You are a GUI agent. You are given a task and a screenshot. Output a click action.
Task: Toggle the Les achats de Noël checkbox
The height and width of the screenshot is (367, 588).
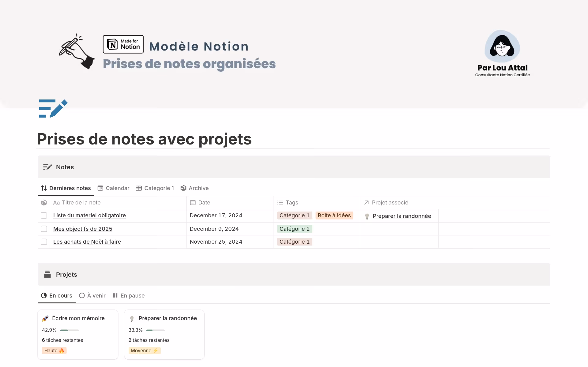pyautogui.click(x=44, y=242)
